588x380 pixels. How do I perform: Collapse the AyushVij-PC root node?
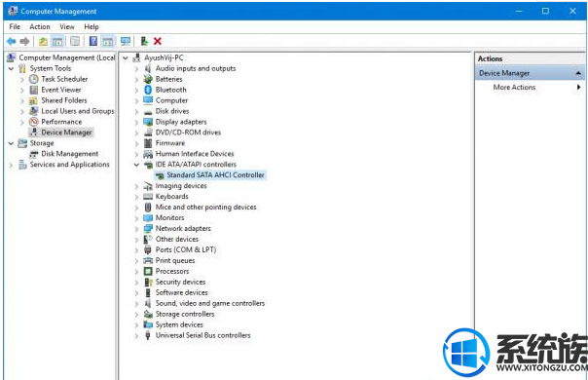126,57
